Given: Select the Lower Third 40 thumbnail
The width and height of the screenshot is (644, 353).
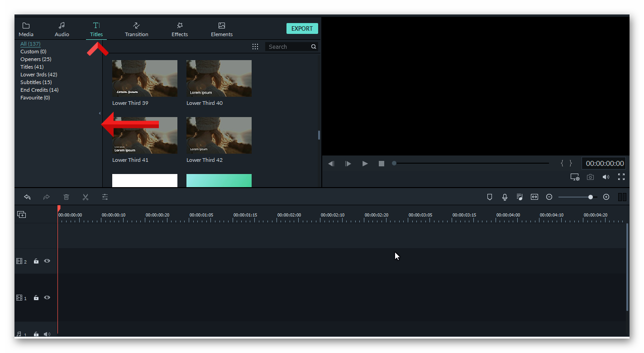Looking at the screenshot, I should [219, 78].
